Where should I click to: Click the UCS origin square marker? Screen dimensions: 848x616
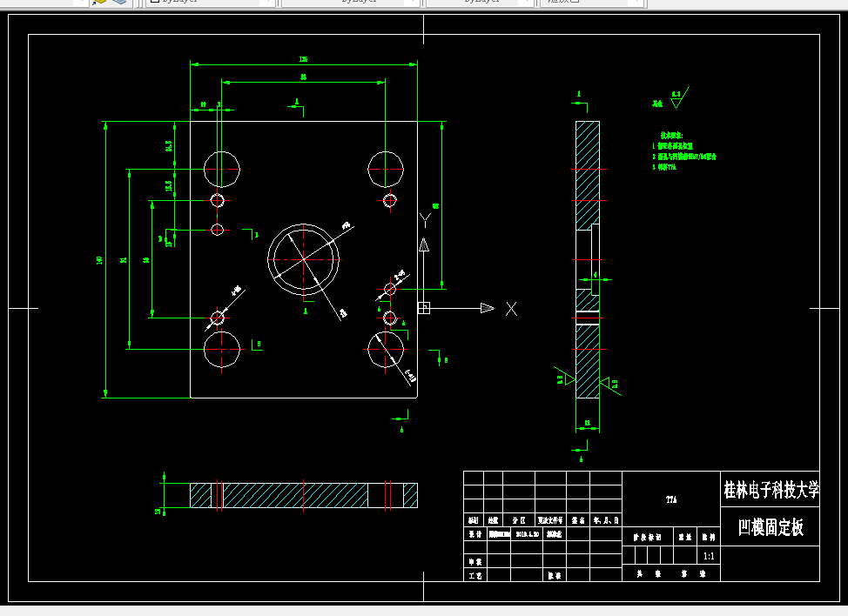point(424,308)
